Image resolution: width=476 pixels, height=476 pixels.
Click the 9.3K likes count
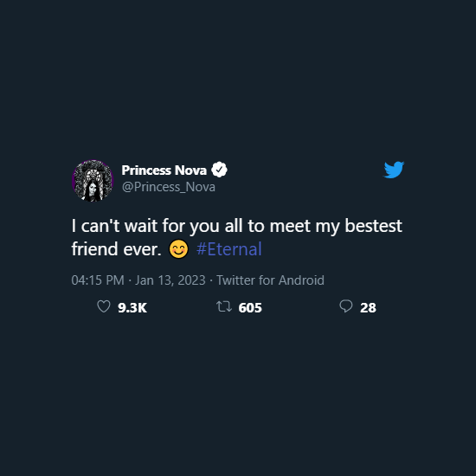click(x=132, y=307)
